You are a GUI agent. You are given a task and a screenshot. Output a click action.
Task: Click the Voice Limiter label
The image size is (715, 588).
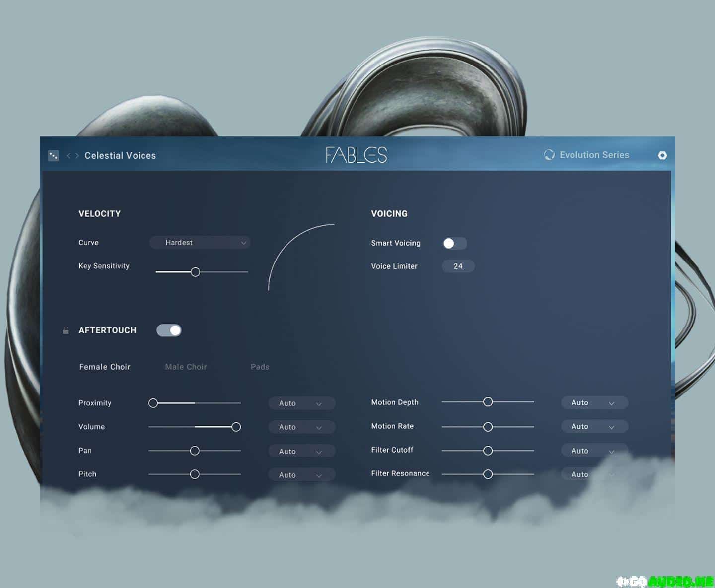(x=394, y=266)
